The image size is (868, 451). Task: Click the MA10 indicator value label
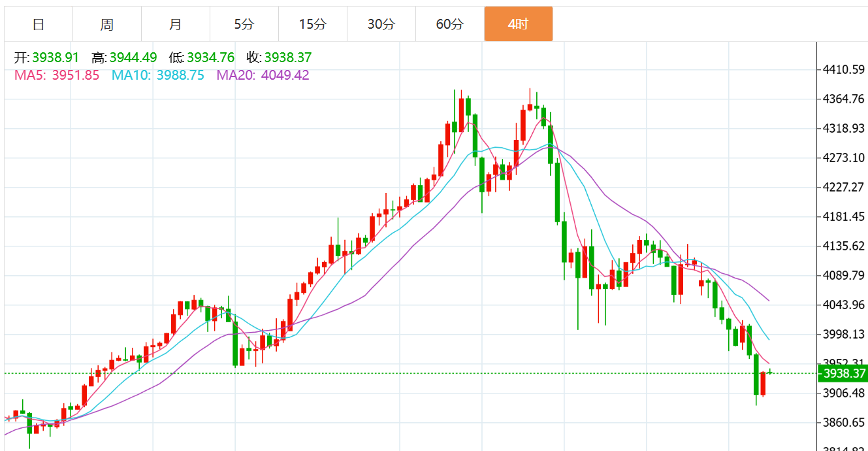tap(157, 75)
